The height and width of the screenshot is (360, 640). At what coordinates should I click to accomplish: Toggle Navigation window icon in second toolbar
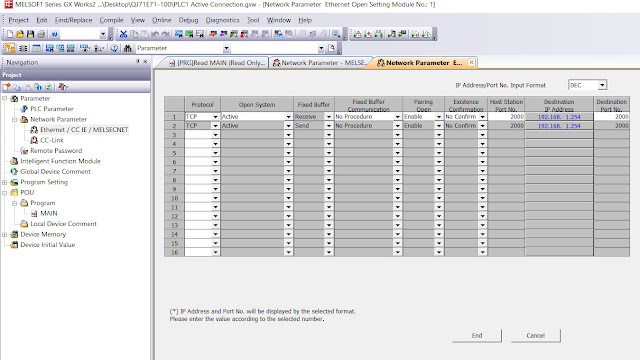10,48
